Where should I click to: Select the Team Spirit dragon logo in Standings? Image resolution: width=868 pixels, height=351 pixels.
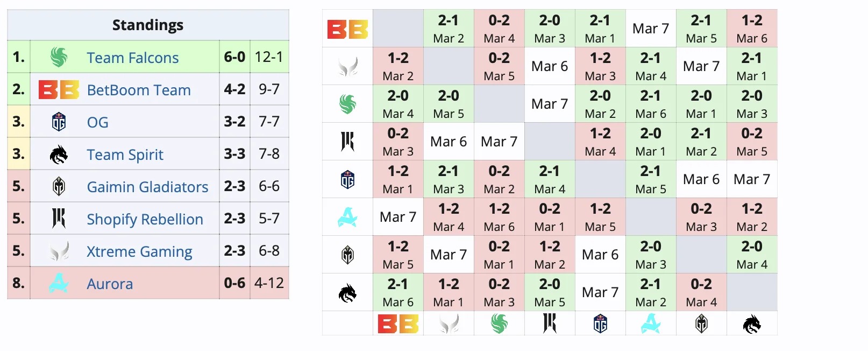point(59,155)
